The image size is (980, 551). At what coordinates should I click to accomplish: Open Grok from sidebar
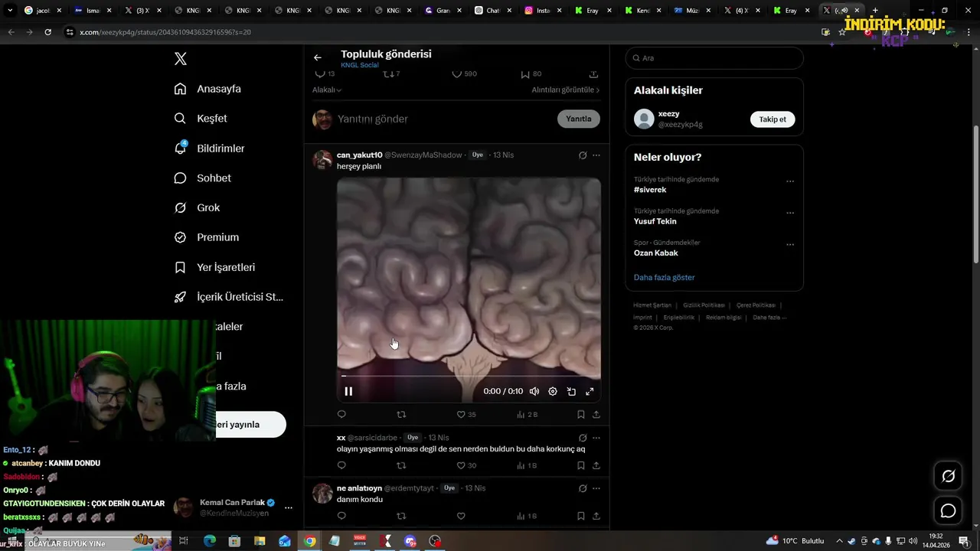197,207
